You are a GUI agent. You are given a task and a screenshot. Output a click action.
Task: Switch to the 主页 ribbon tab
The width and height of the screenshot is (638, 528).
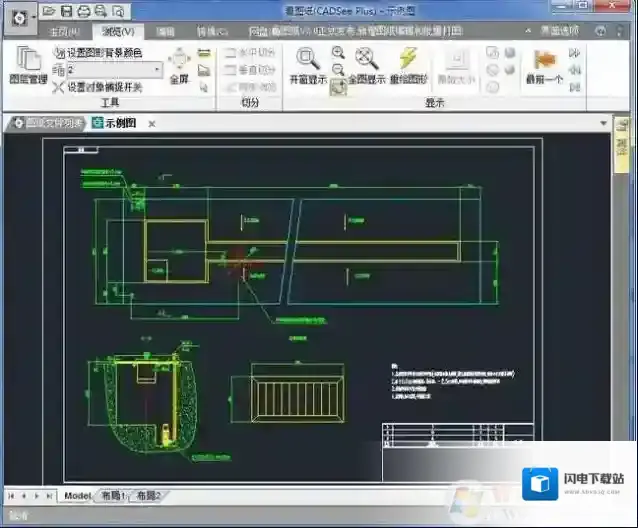pyautogui.click(x=63, y=32)
